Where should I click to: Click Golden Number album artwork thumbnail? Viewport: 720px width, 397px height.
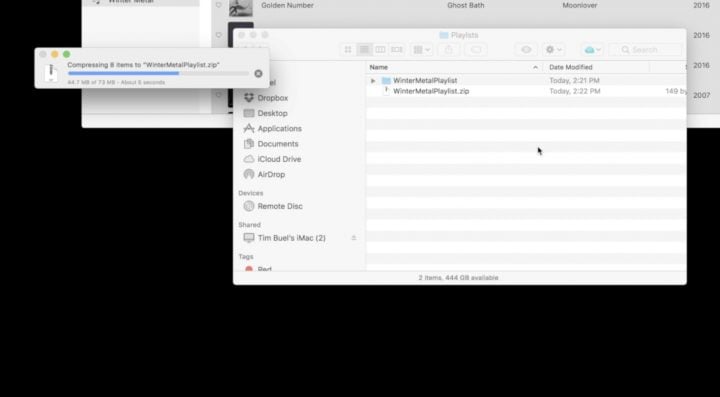point(241,8)
